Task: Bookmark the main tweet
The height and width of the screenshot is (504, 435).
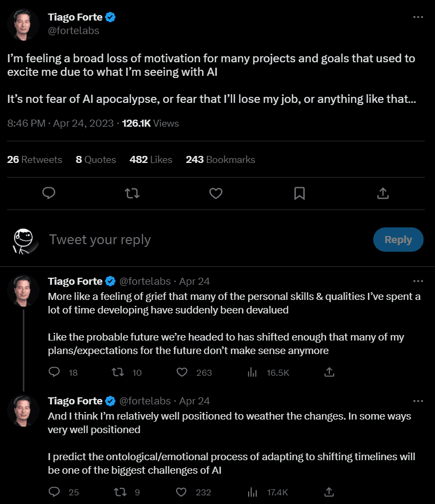Action: [300, 193]
